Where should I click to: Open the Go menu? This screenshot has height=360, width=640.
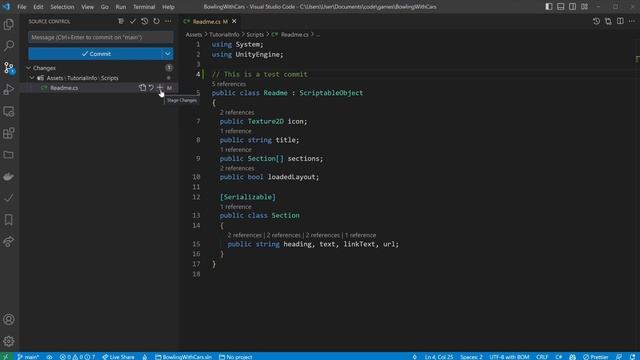pyautogui.click(x=104, y=7)
